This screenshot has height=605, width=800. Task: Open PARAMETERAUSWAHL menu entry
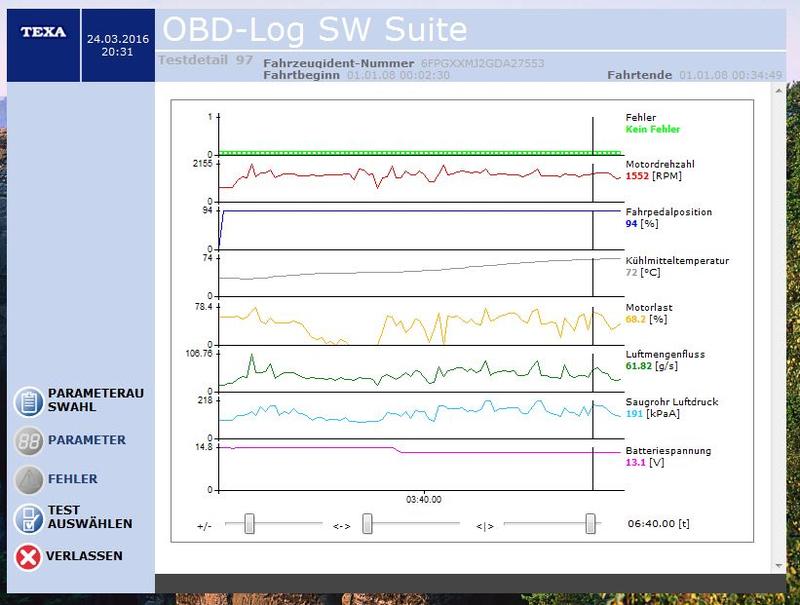pos(95,400)
